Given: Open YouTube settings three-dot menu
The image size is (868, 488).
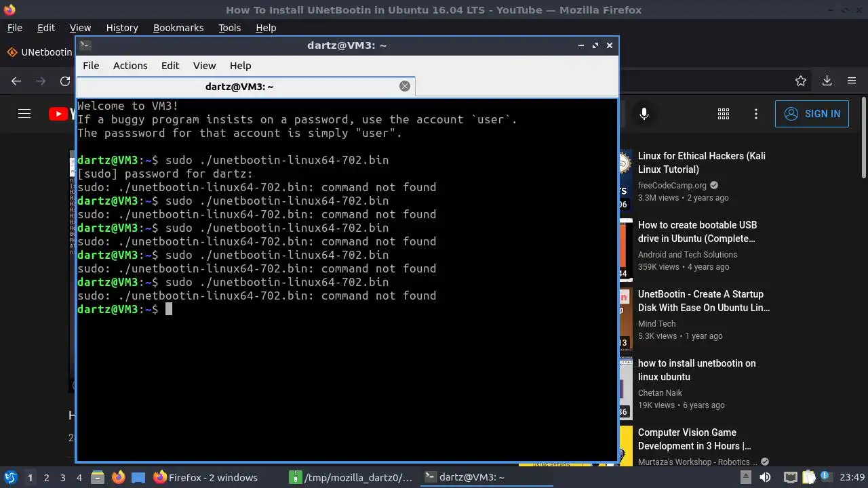Looking at the screenshot, I should point(756,114).
